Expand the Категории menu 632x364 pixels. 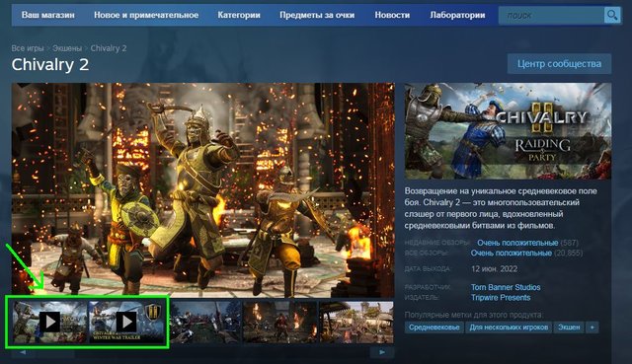239,15
